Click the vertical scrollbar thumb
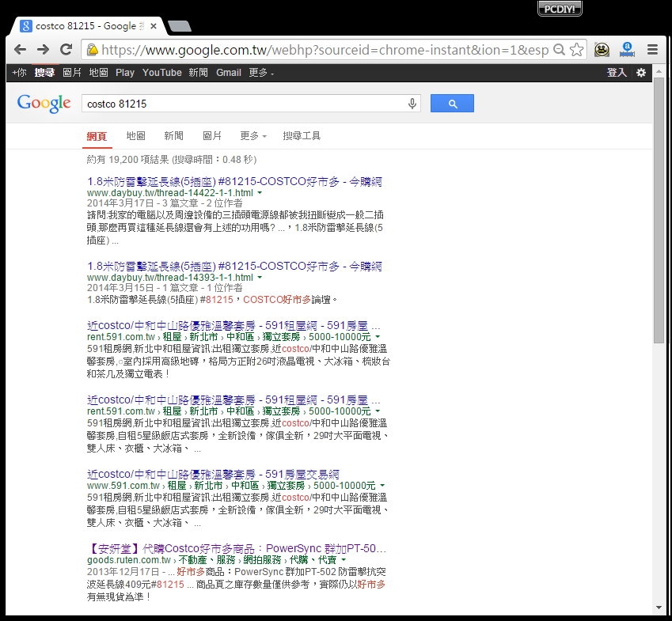 pyautogui.click(x=659, y=210)
